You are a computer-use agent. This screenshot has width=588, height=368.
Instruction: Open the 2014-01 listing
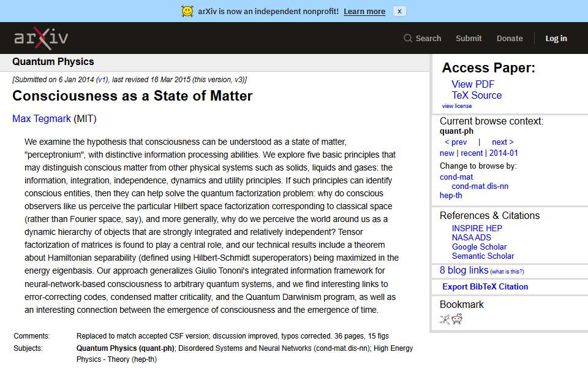point(503,153)
